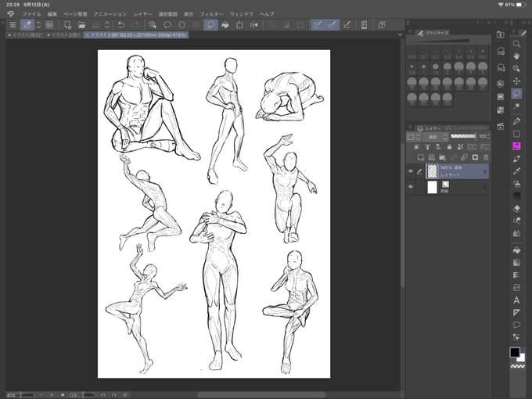Click the New raster layer icon
Image resolution: width=532 pixels, height=399 pixels.
421,157
